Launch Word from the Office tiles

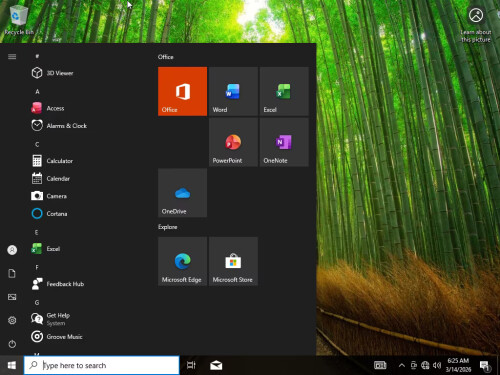click(233, 91)
